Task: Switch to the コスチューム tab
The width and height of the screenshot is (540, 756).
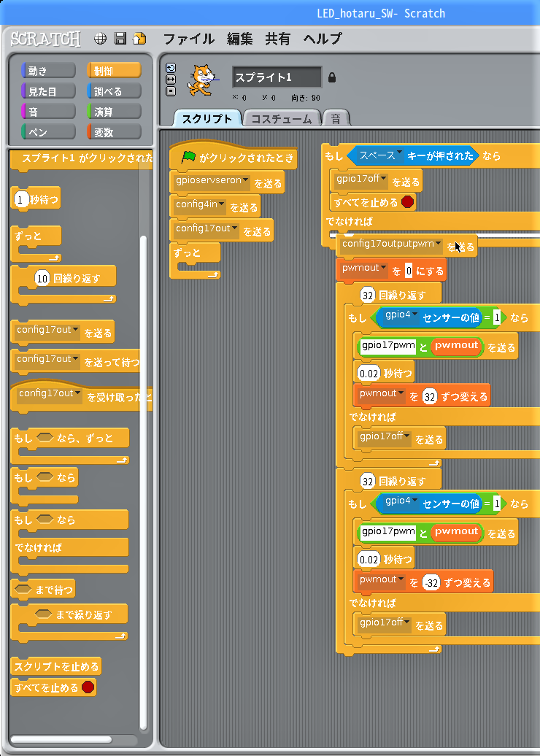Action: [282, 118]
